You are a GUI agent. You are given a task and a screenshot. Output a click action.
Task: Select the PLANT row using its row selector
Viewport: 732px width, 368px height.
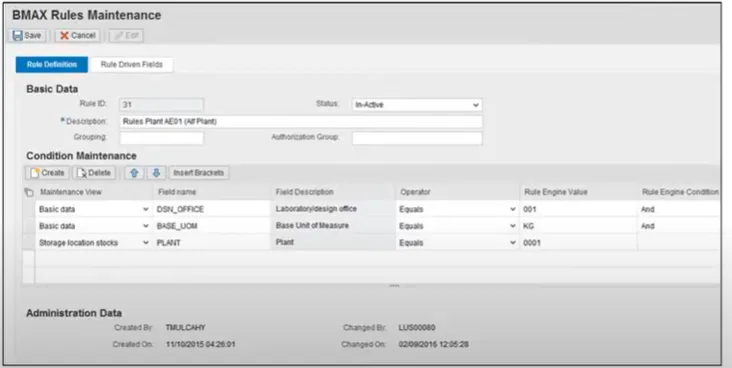tap(29, 243)
